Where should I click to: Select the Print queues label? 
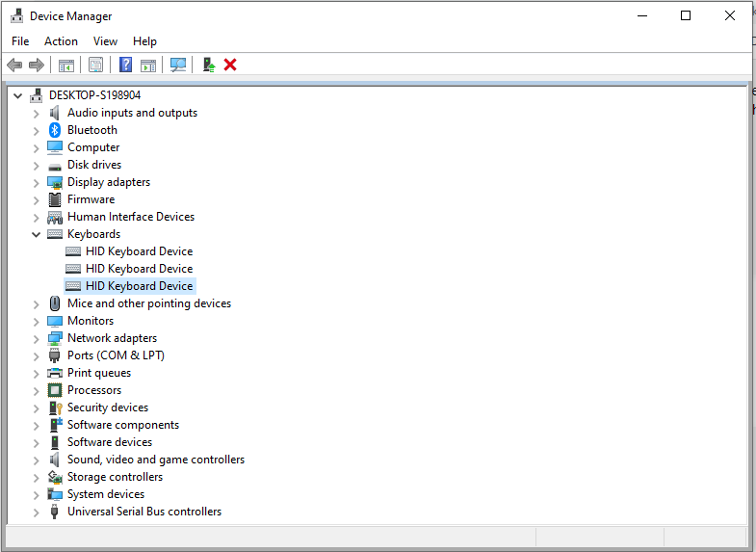click(99, 373)
